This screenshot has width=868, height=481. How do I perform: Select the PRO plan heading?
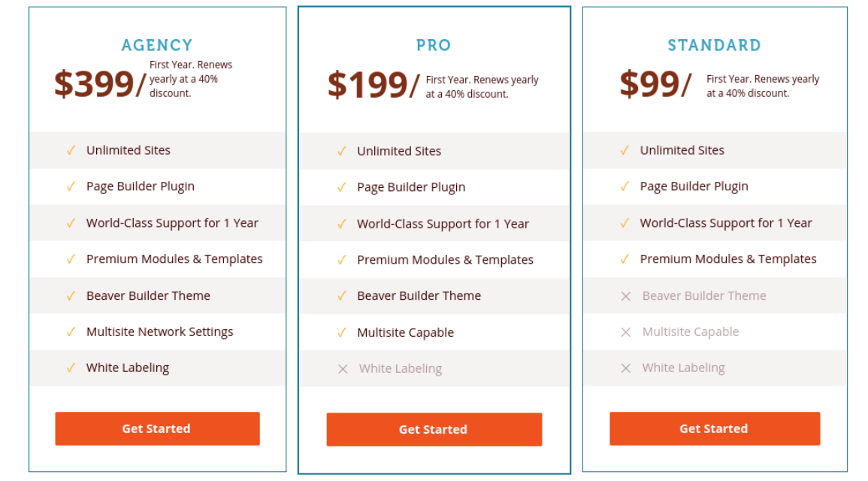point(434,45)
